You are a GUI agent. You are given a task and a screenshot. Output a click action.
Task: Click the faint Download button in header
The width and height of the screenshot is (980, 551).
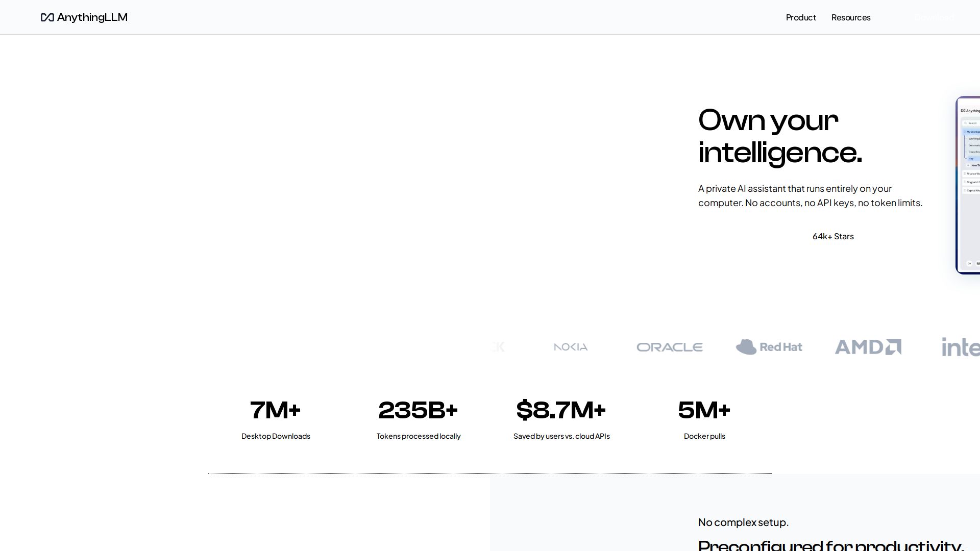[934, 17]
